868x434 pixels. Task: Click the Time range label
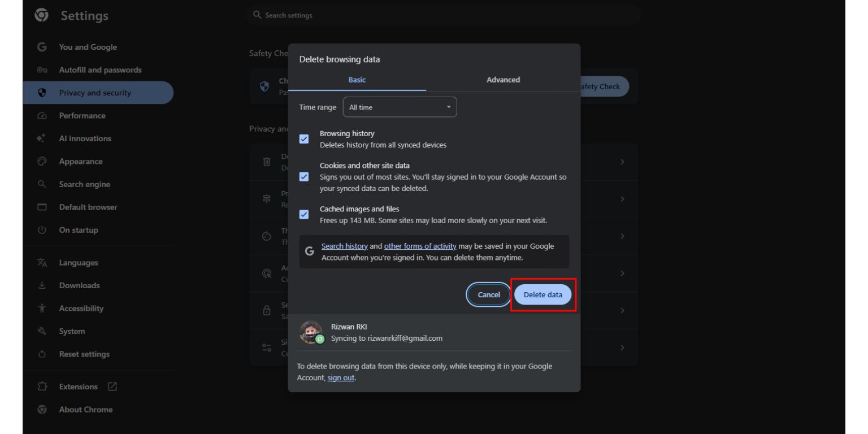[x=318, y=107]
